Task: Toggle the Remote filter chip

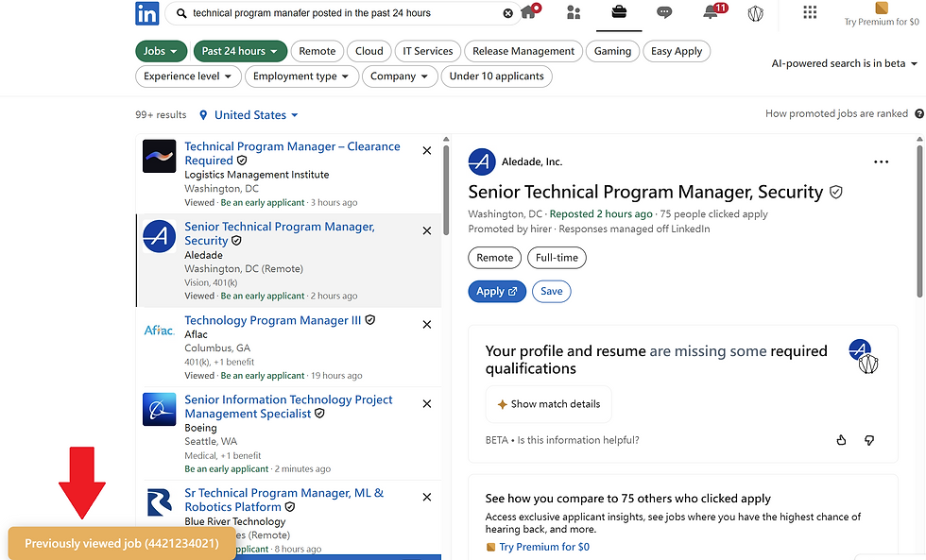Action: [x=317, y=51]
